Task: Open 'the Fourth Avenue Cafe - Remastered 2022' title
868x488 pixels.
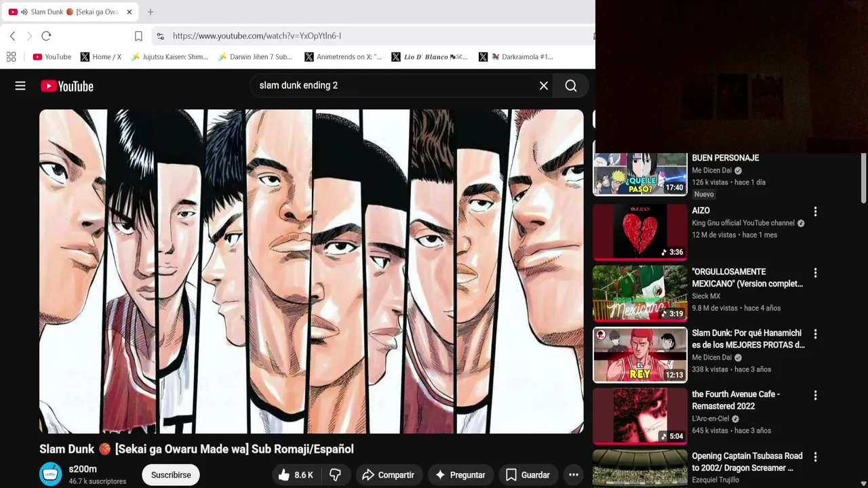Action: tap(736, 401)
